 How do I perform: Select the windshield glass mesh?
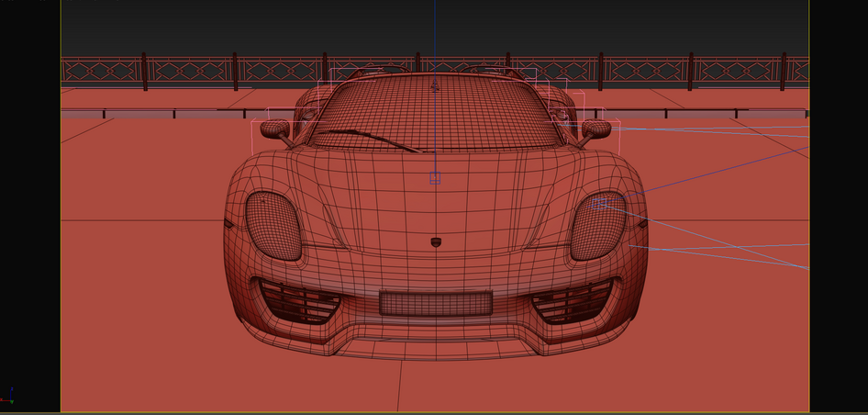[x=435, y=113]
